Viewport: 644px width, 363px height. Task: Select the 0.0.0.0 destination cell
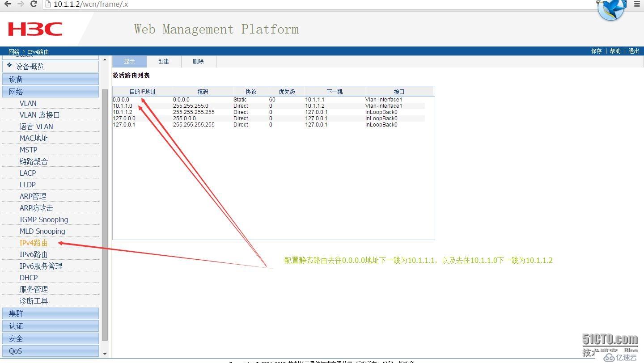click(x=121, y=100)
